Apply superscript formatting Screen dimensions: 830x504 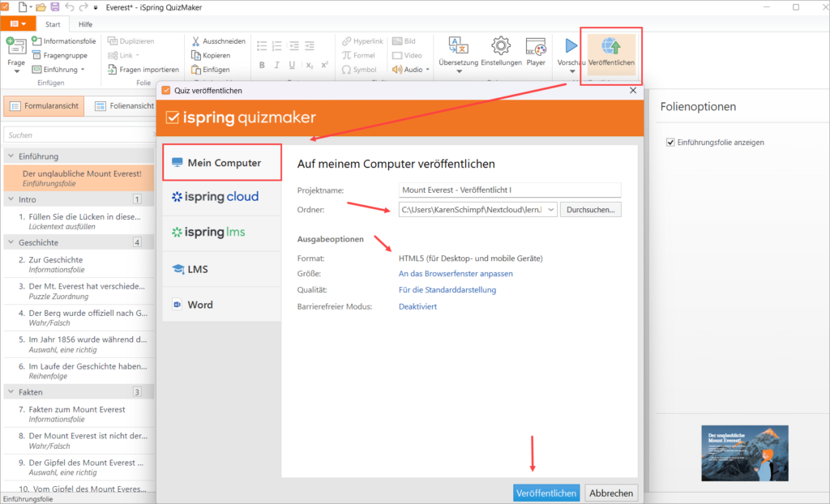(x=324, y=65)
